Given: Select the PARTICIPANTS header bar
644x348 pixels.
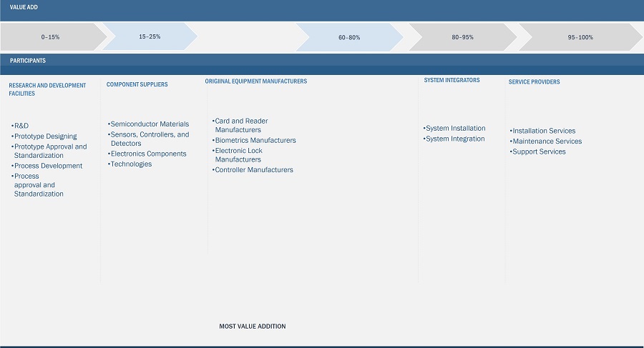Looking at the screenshot, I should (322, 61).
